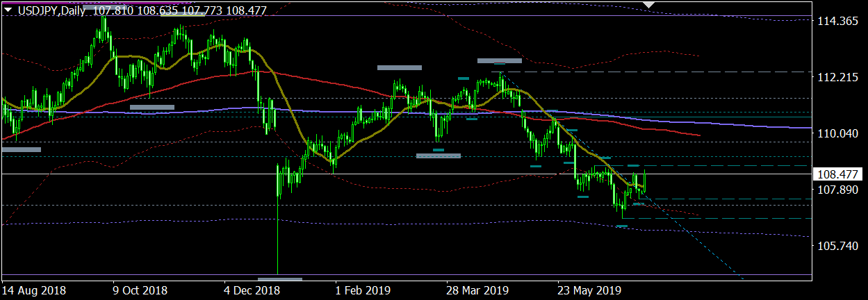Click the 9 Oct 2018 date label
Screen dimensions: 868x300
click(x=140, y=290)
